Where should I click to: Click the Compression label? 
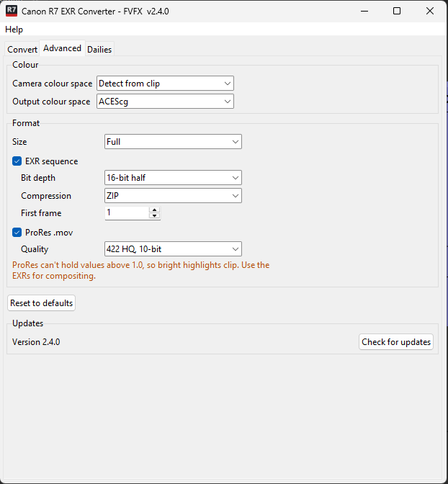click(x=46, y=196)
